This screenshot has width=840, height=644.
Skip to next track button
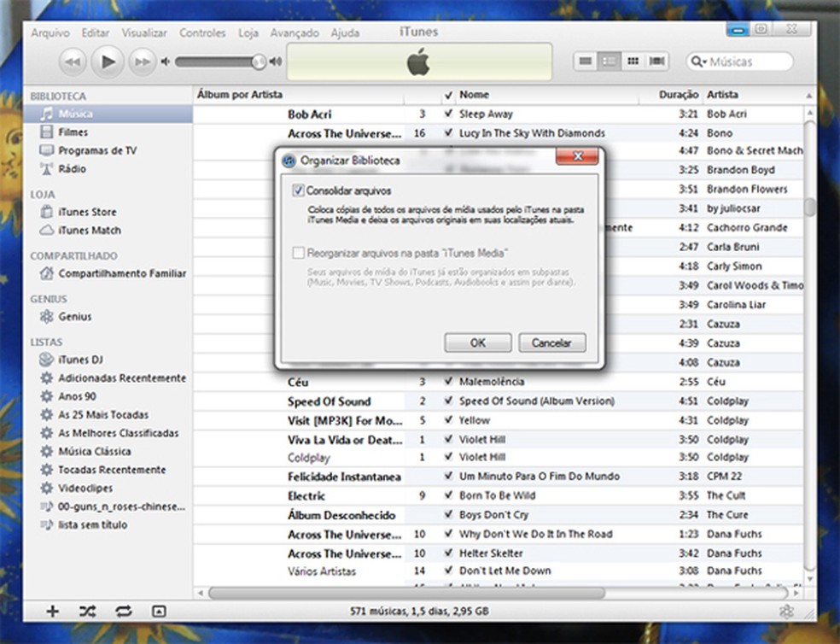click(142, 62)
